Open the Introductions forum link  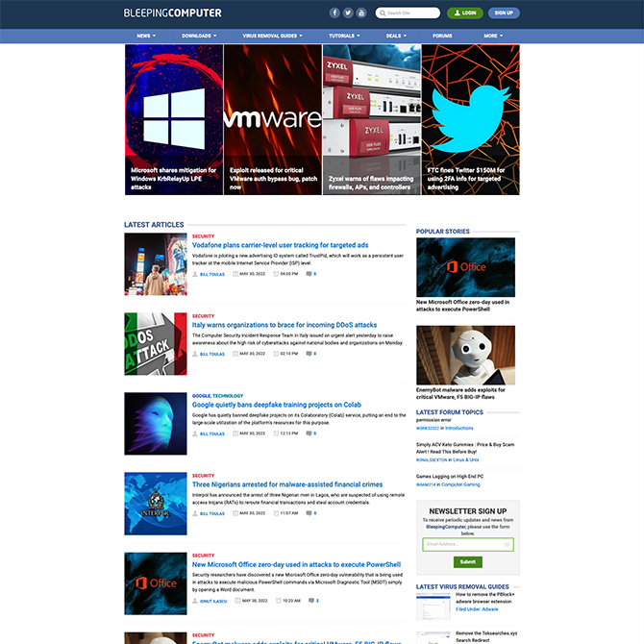(x=458, y=428)
